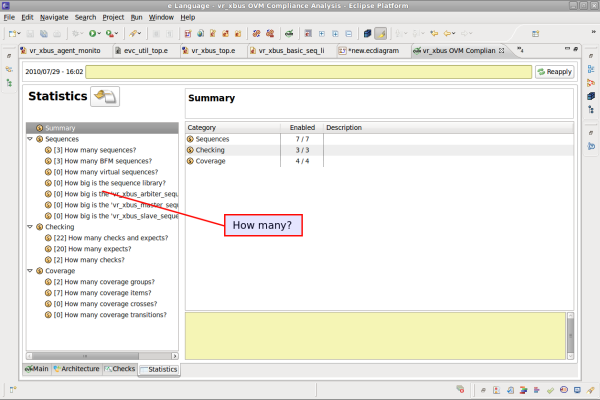The width and height of the screenshot is (600, 400).
Task: Click the Reapply button
Action: click(554, 72)
